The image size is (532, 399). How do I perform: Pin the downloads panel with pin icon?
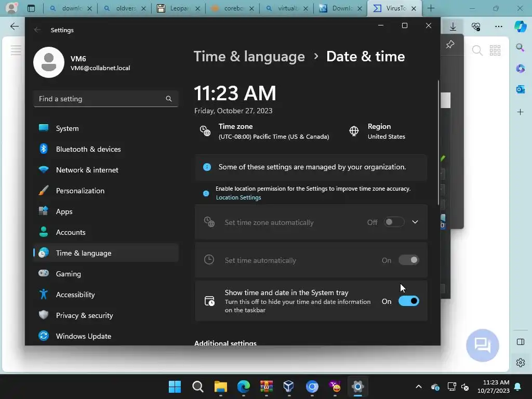click(450, 45)
